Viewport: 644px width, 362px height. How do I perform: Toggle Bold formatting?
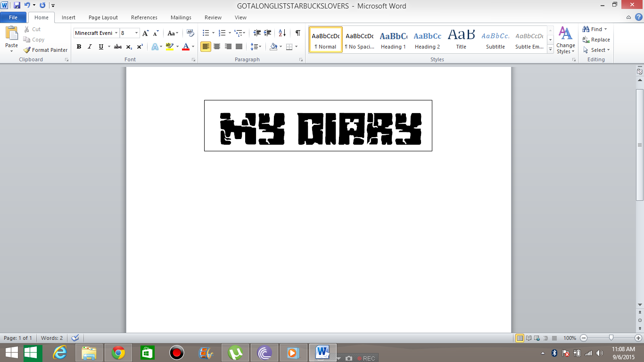coord(79,47)
